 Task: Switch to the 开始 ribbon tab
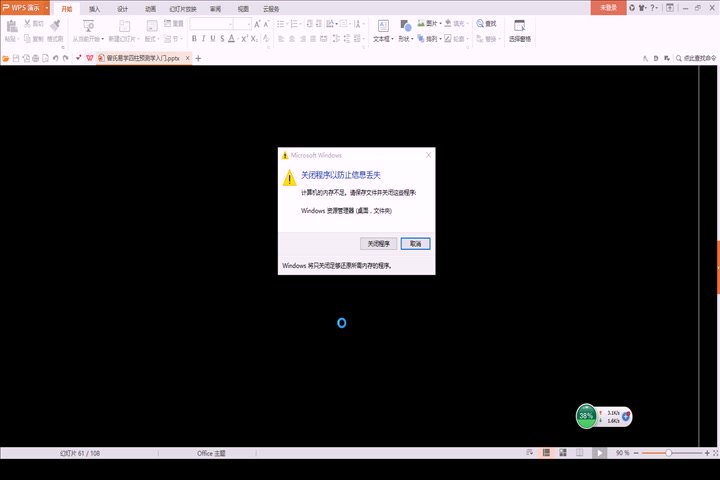tap(67, 9)
